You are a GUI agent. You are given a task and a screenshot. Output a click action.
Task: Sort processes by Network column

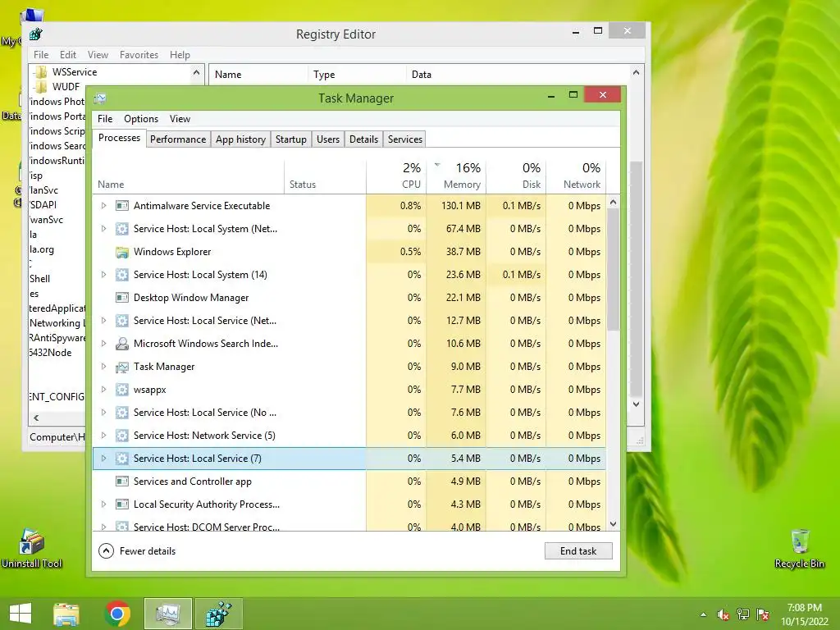tap(577, 176)
